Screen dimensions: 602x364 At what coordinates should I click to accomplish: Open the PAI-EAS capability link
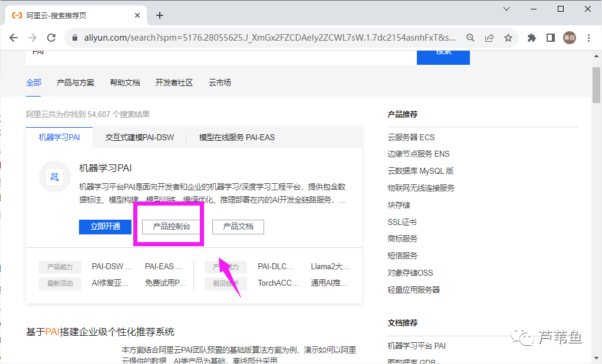pos(163,266)
